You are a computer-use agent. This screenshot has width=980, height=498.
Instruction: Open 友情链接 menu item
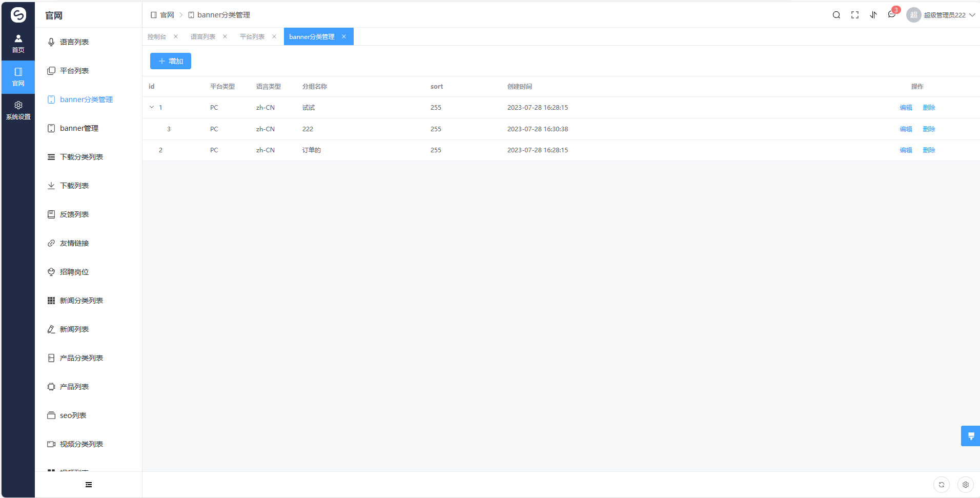click(x=88, y=243)
